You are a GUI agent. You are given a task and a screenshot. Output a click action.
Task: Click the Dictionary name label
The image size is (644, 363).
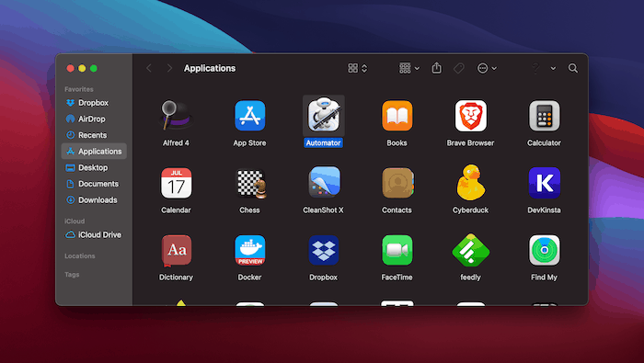[x=176, y=278]
